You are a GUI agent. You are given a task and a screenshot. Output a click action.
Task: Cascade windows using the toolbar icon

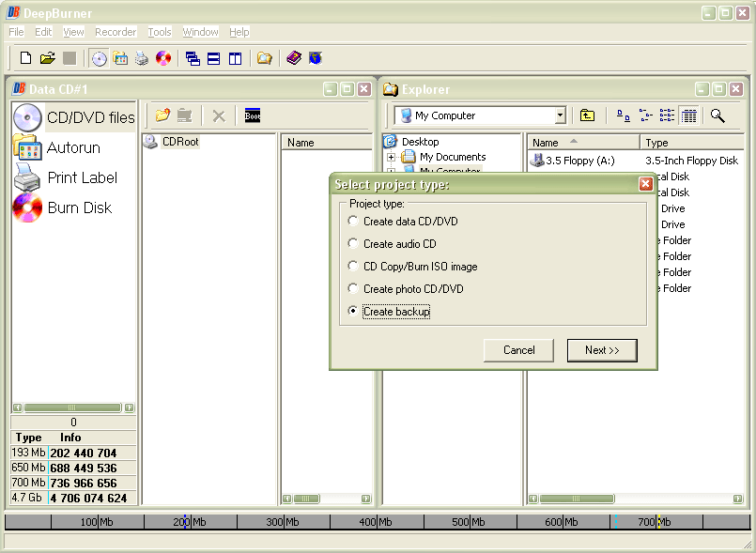coord(193,59)
